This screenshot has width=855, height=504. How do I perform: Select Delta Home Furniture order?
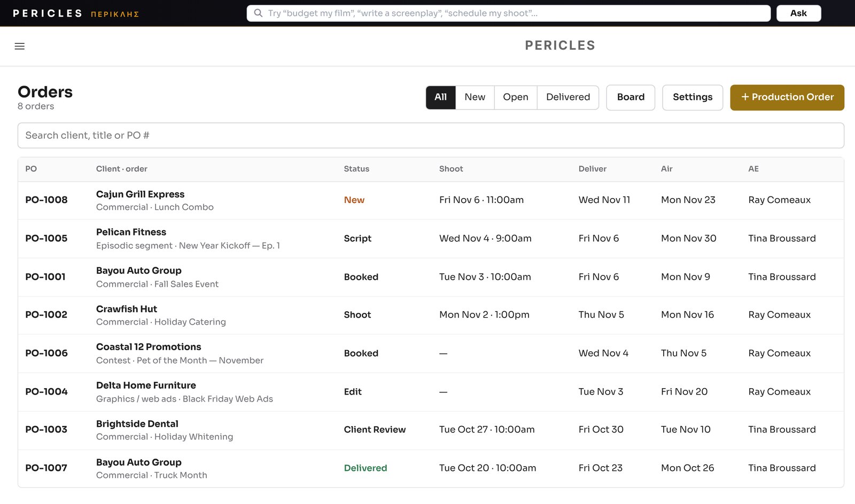146,385
